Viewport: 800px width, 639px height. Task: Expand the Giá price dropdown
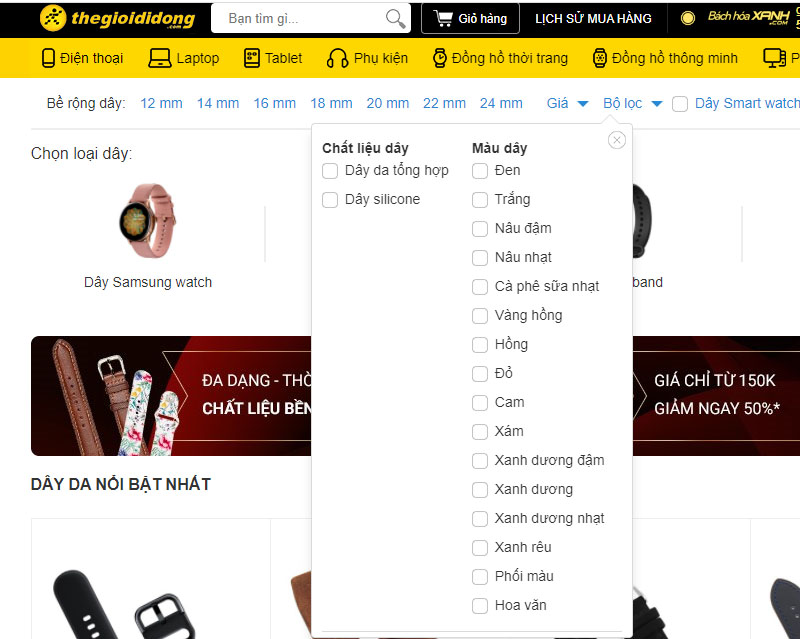pos(567,104)
